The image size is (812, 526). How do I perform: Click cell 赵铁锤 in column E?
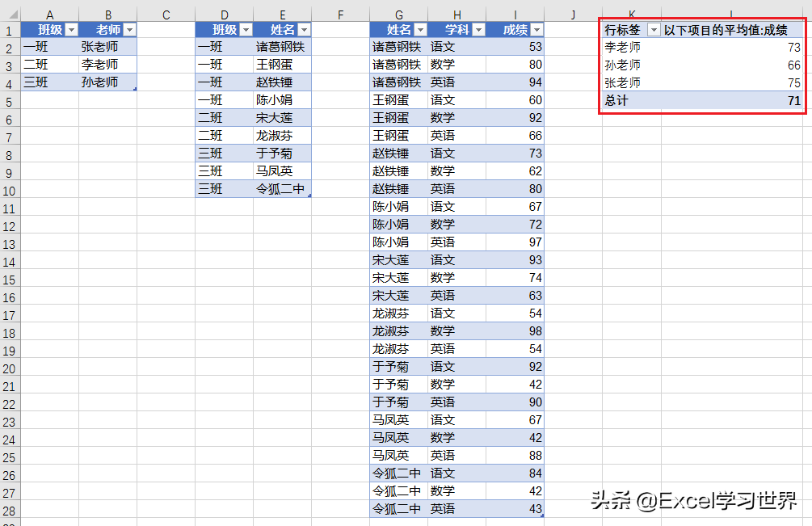(282, 82)
